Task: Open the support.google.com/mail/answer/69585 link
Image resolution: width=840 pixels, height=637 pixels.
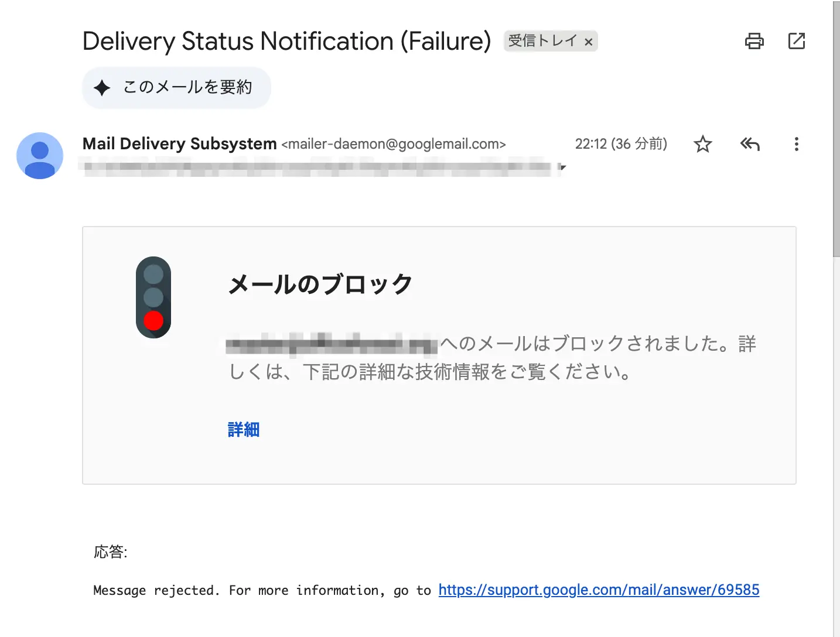Action: (x=599, y=590)
